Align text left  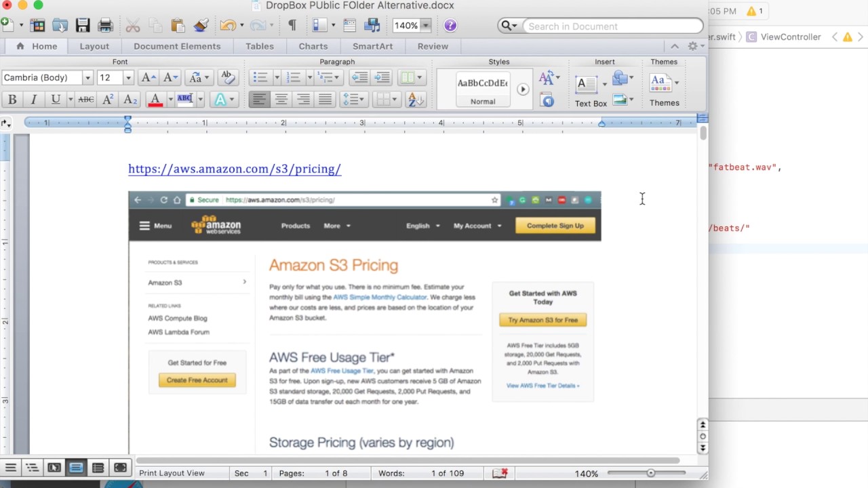(x=258, y=100)
